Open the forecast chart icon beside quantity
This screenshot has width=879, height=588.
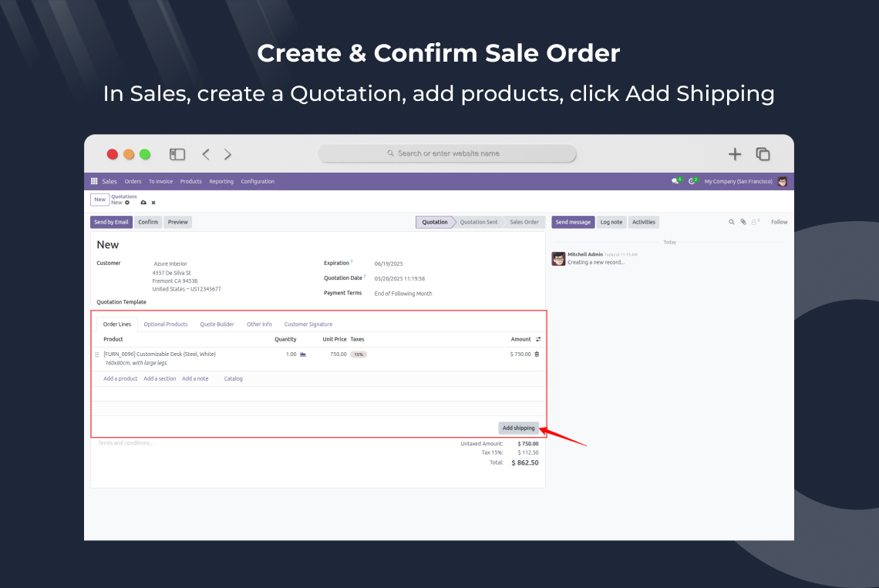(x=303, y=354)
